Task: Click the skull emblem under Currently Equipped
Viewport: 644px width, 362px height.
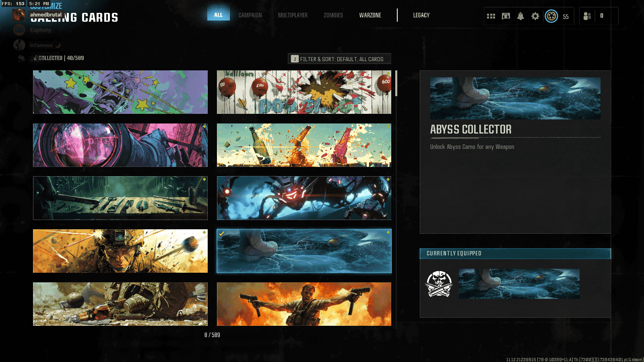Action: (439, 284)
